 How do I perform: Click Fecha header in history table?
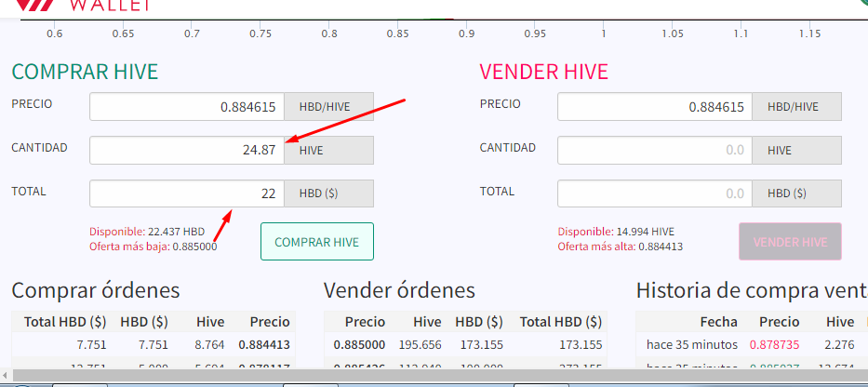(718, 322)
